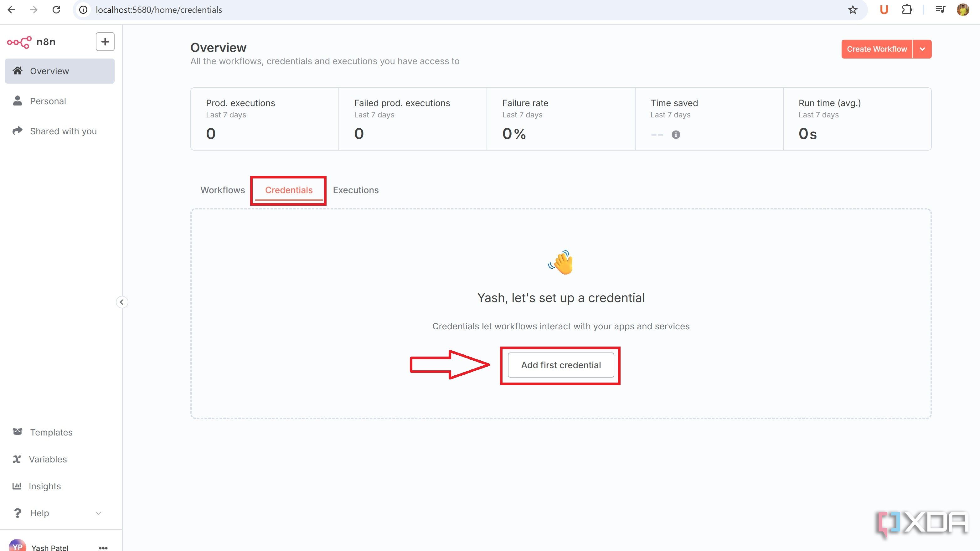Click the Time saved info icon

coord(676,134)
